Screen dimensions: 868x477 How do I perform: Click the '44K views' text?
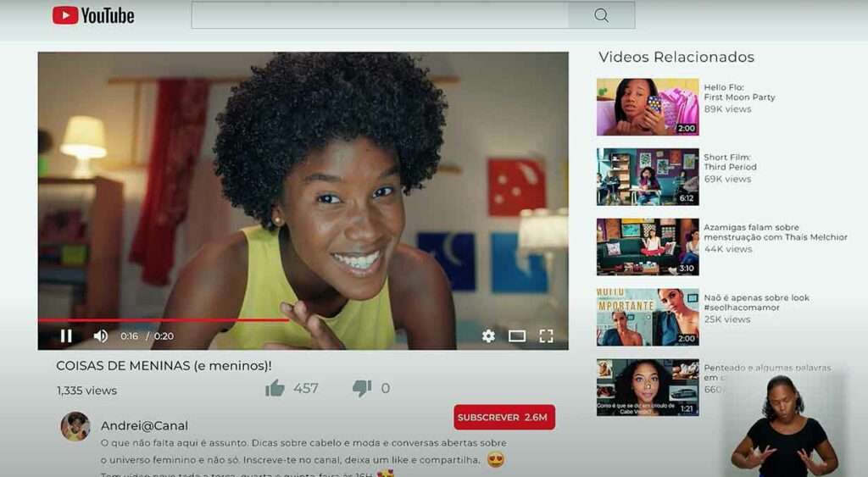(728, 249)
